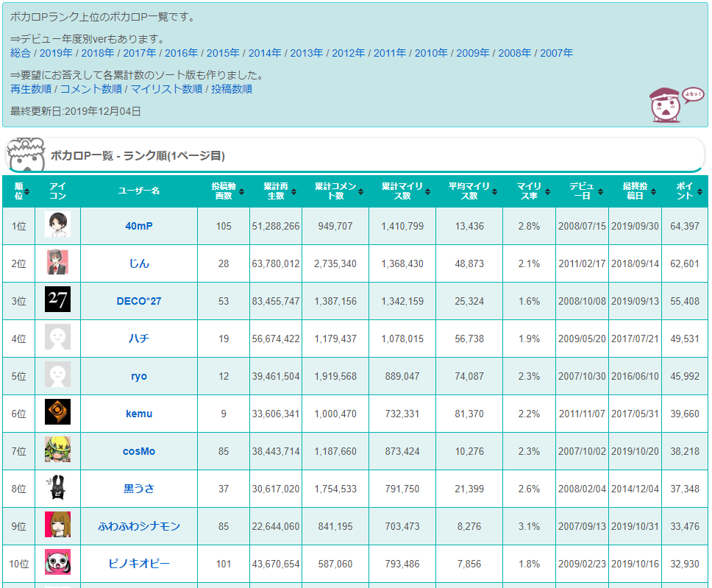Screen dimensions: 712x588
Task: Click the mascot icon beside ボカロP一覧 heading
Action: click(26, 155)
